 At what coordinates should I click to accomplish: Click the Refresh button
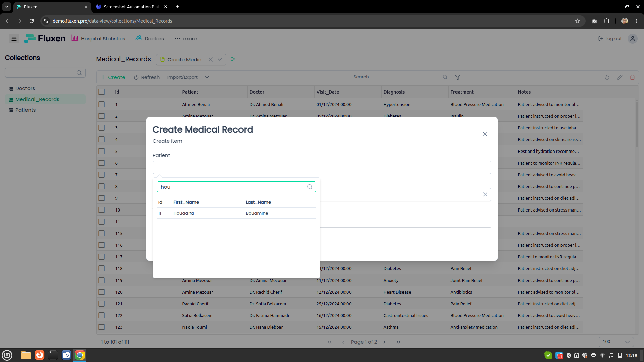(x=147, y=77)
